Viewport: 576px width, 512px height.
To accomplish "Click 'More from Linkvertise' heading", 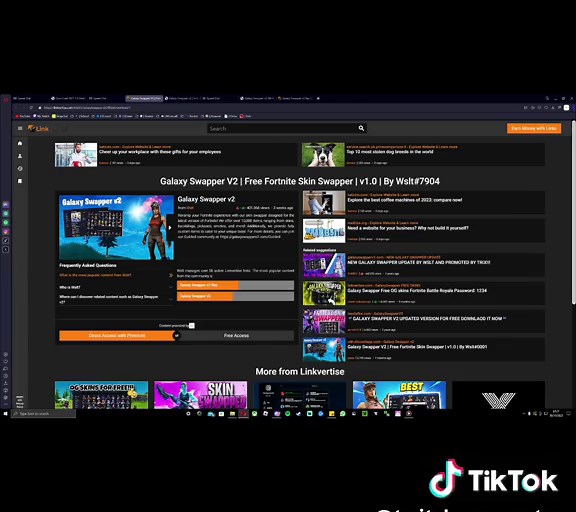I will click(300, 371).
